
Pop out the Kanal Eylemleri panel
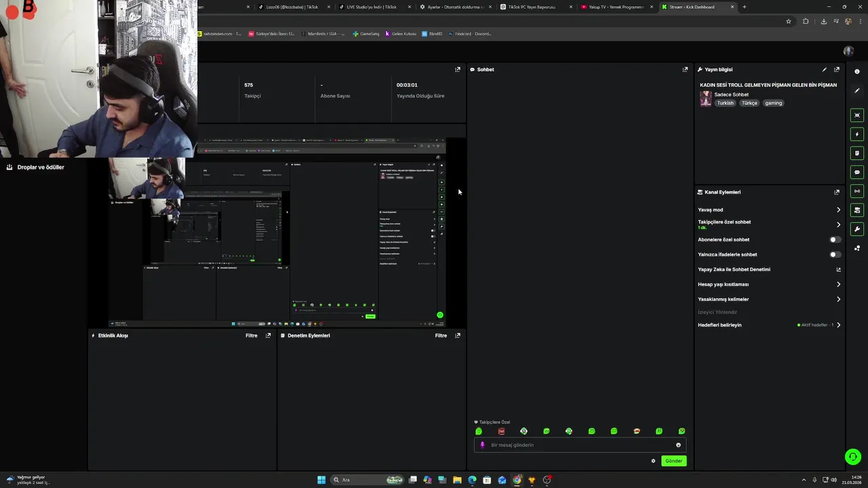click(837, 192)
